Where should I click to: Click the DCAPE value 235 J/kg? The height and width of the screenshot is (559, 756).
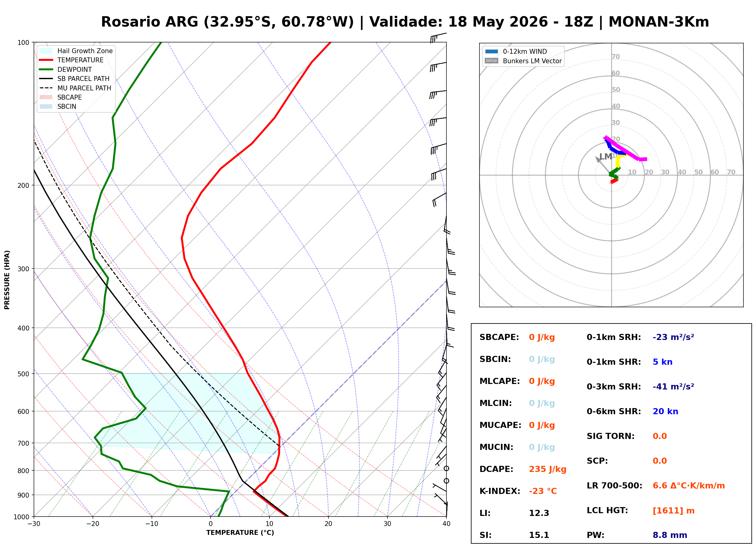pos(548,469)
